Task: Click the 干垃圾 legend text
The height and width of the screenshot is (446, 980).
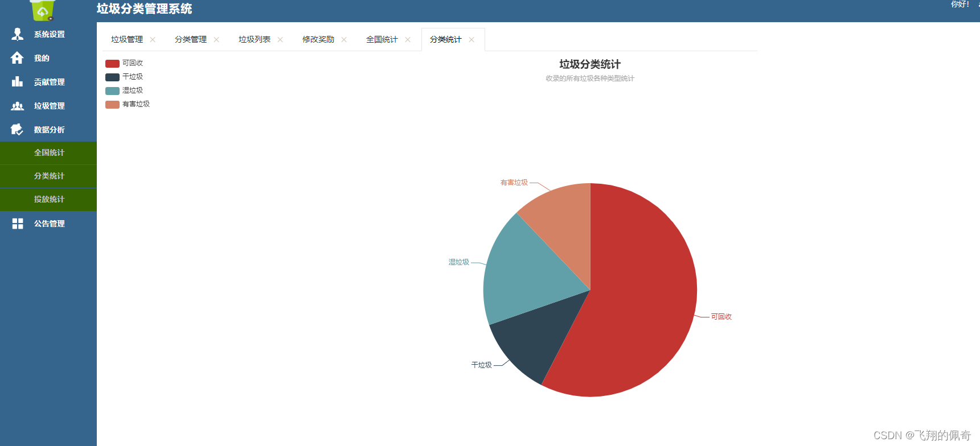Action: (133, 77)
